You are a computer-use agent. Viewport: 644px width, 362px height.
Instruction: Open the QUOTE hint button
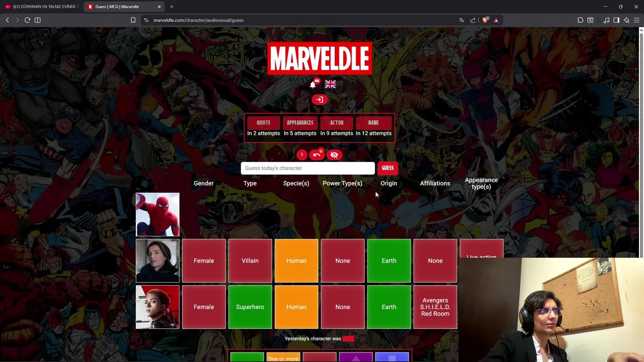[x=264, y=123]
